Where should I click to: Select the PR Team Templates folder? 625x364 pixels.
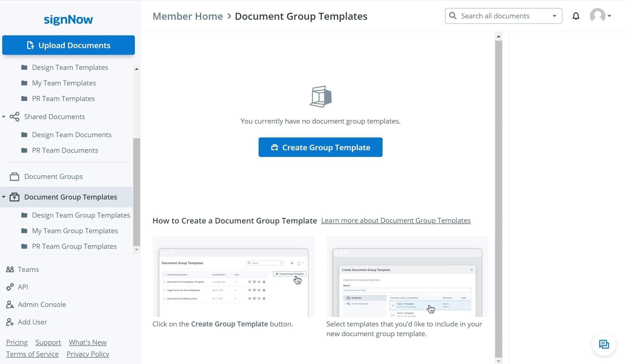click(x=63, y=98)
